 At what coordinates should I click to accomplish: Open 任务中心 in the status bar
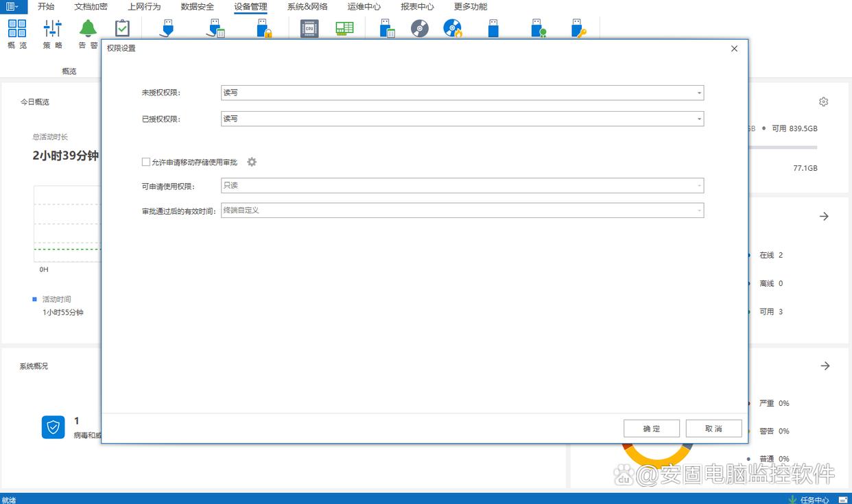809,499
